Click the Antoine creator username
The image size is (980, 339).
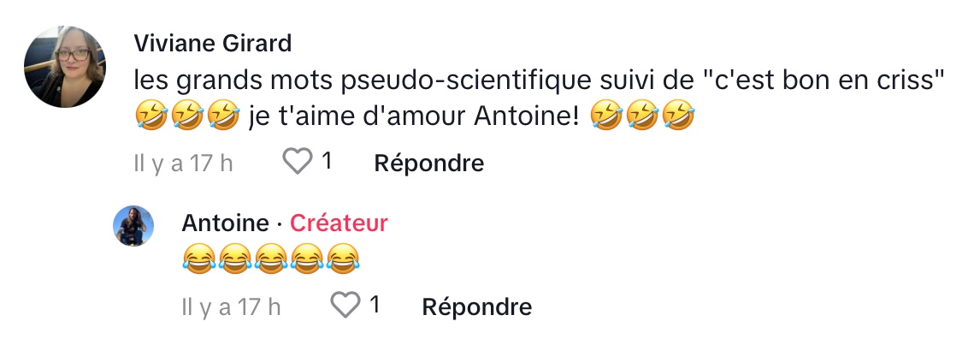pos(225,223)
